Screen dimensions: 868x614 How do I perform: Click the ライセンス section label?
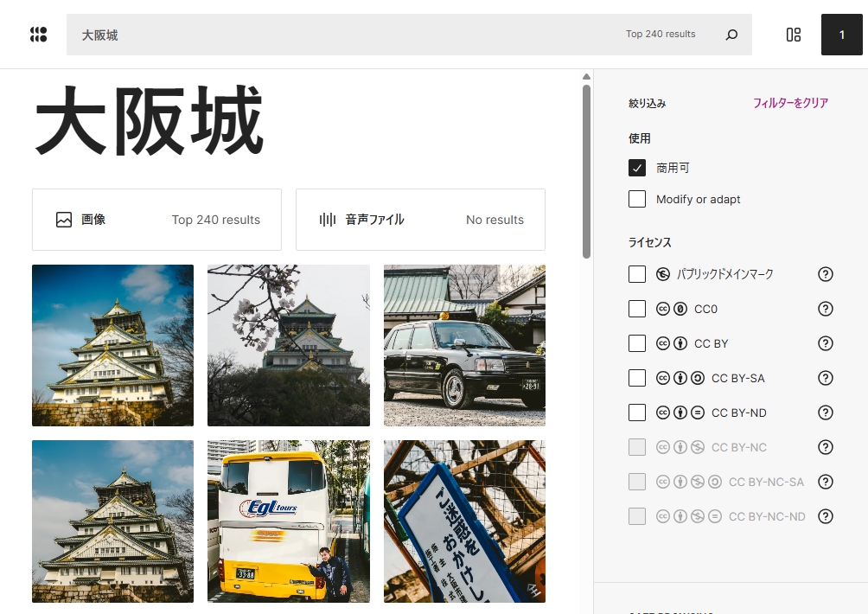pyautogui.click(x=650, y=242)
